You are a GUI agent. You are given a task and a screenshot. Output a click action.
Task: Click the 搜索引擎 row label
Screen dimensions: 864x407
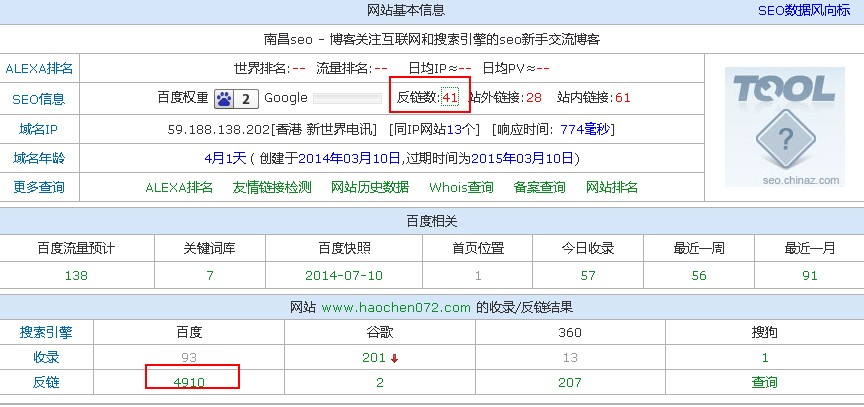click(46, 333)
